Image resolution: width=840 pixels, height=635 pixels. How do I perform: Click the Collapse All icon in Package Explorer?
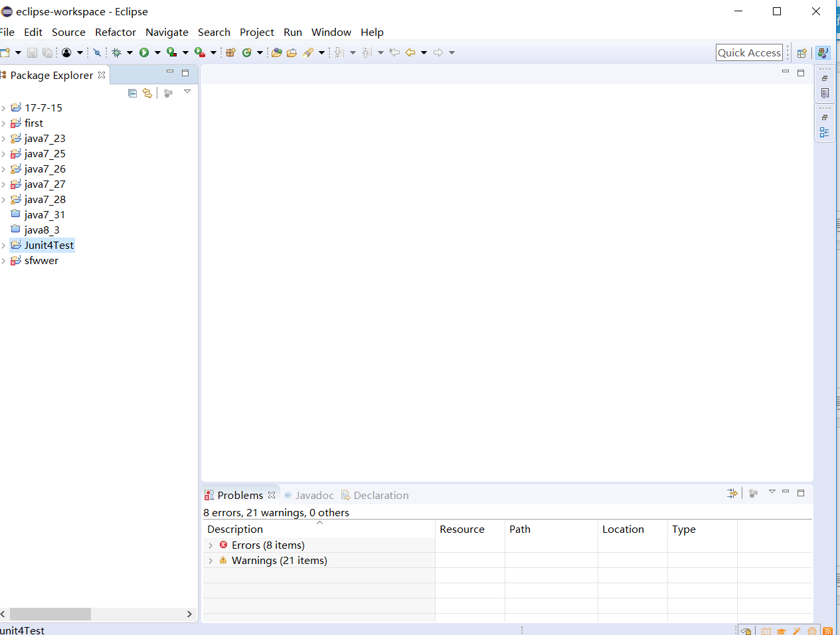132,93
